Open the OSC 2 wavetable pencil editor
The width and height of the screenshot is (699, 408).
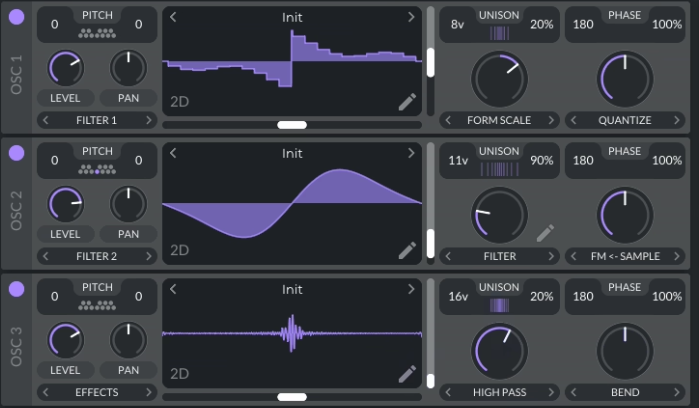407,250
